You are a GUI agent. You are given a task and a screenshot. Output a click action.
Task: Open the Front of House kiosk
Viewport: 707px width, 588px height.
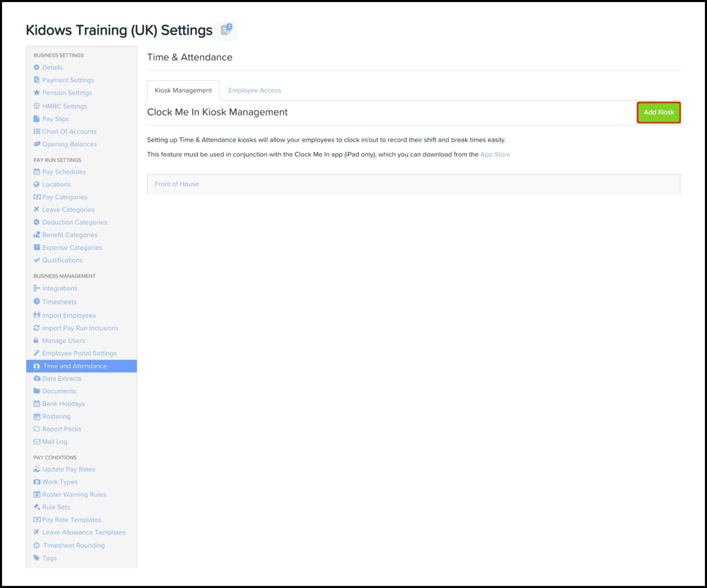click(177, 184)
